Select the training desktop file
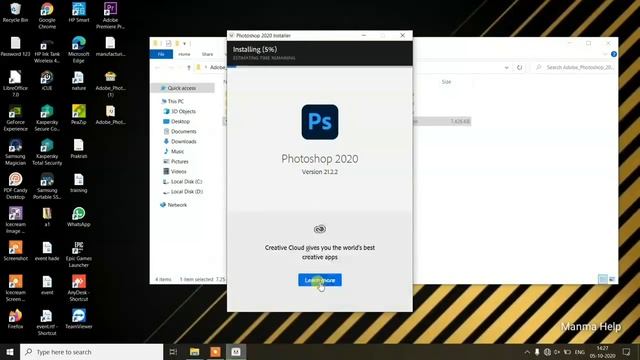640x360 pixels. pos(79,182)
